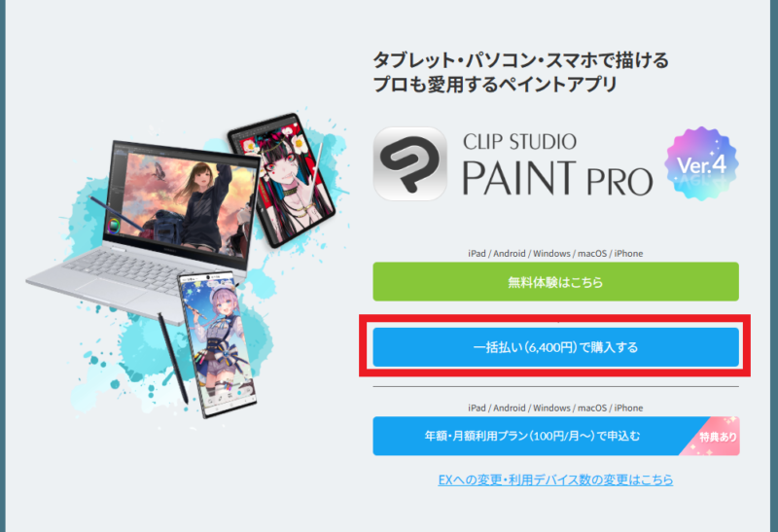Click the Clip Studio Paint app icon
This screenshot has height=532, width=778.
click(x=409, y=163)
